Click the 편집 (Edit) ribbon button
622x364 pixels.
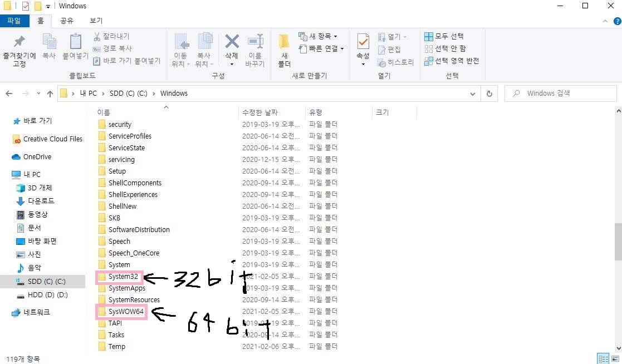coord(389,50)
